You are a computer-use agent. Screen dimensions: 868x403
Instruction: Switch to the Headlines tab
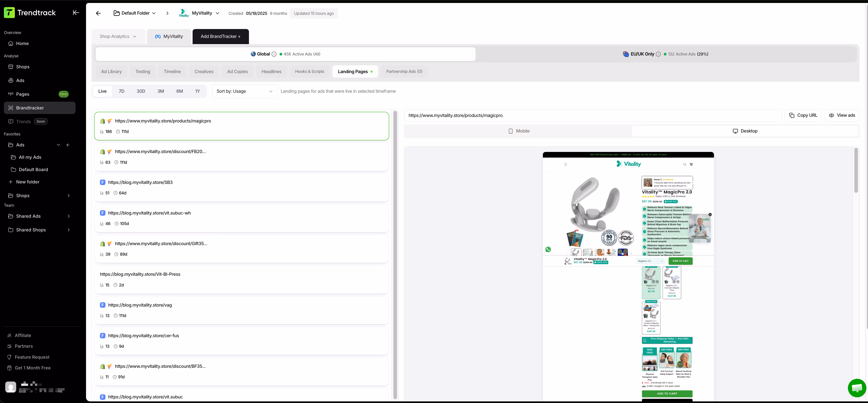[x=272, y=72]
